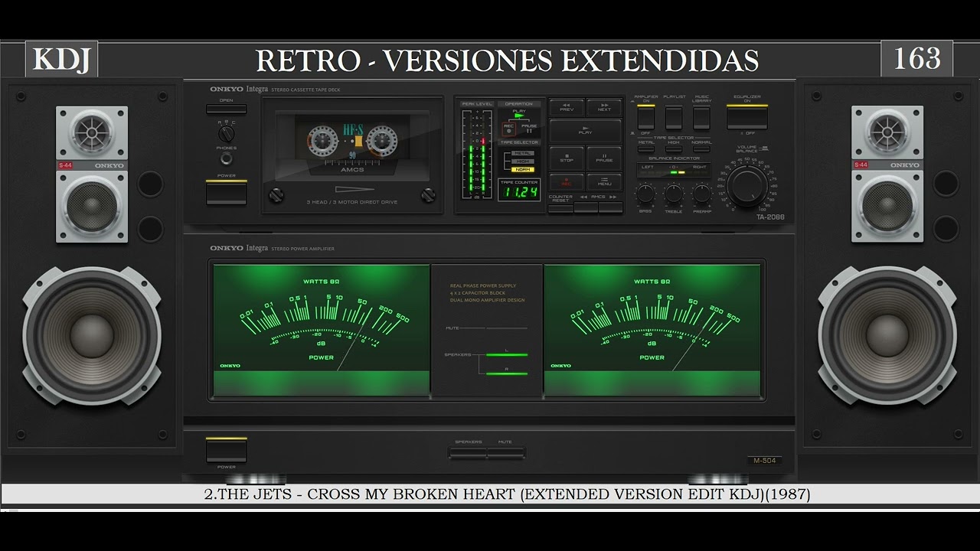
Task: Click the left speaker's tweeter
Action: pyautogui.click(x=92, y=133)
